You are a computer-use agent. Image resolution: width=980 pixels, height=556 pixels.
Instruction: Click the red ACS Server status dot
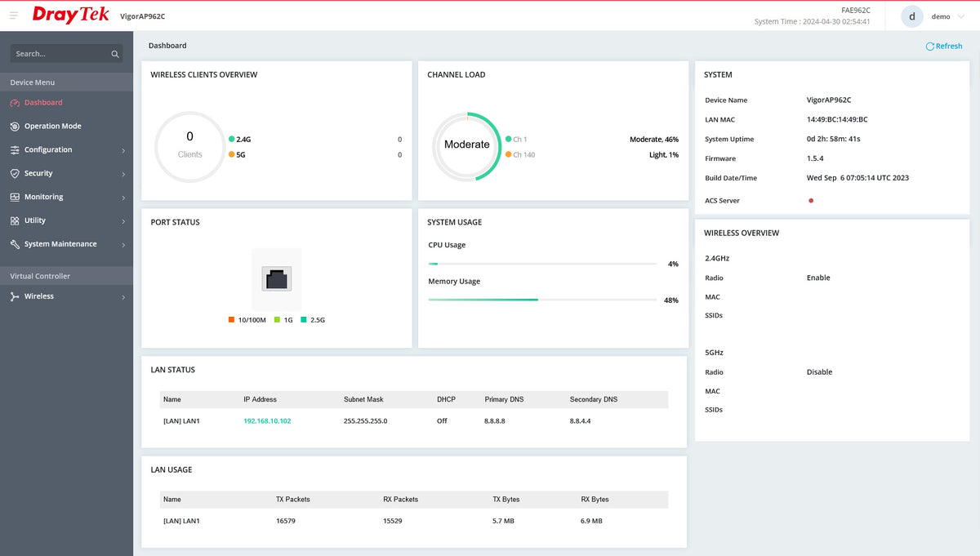(x=810, y=201)
